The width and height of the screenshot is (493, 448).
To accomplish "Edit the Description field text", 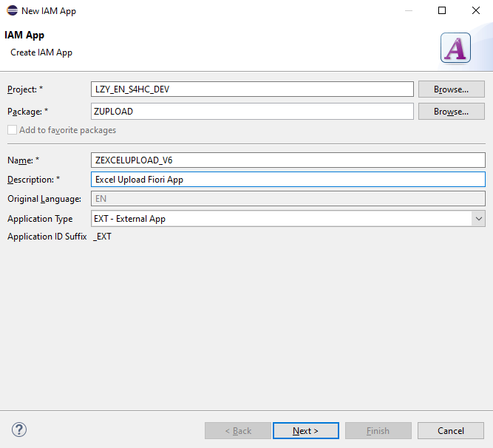I will pyautogui.click(x=287, y=180).
